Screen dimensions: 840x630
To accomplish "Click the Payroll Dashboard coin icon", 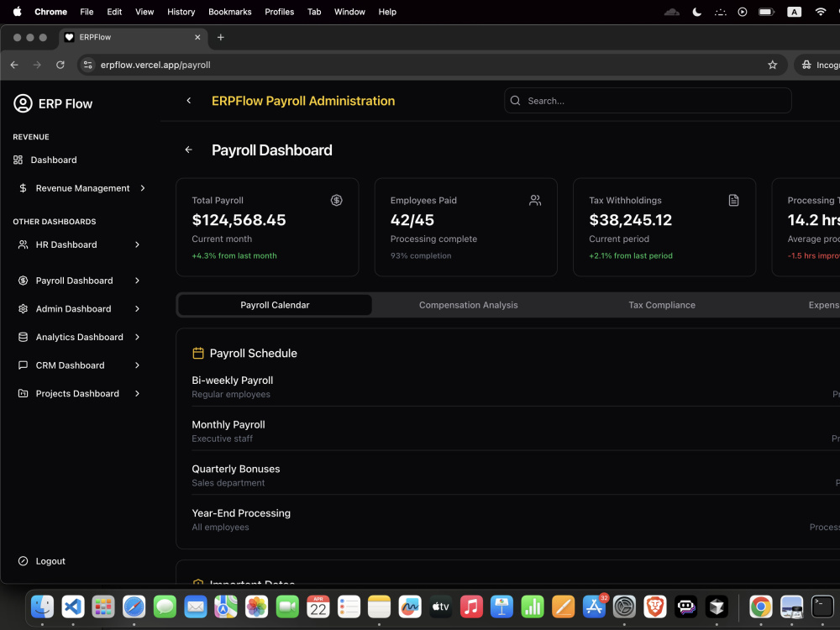I will coord(23,281).
